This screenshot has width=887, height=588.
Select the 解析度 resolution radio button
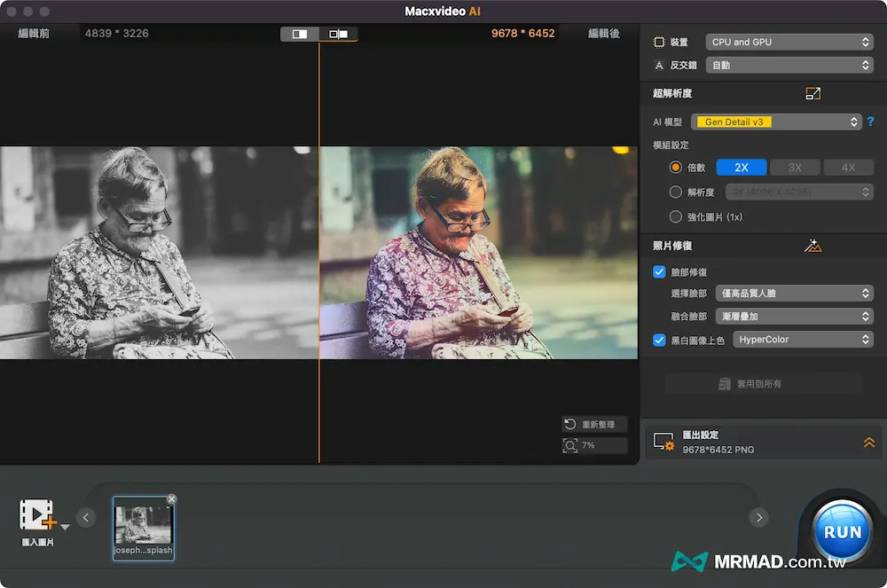(676, 192)
